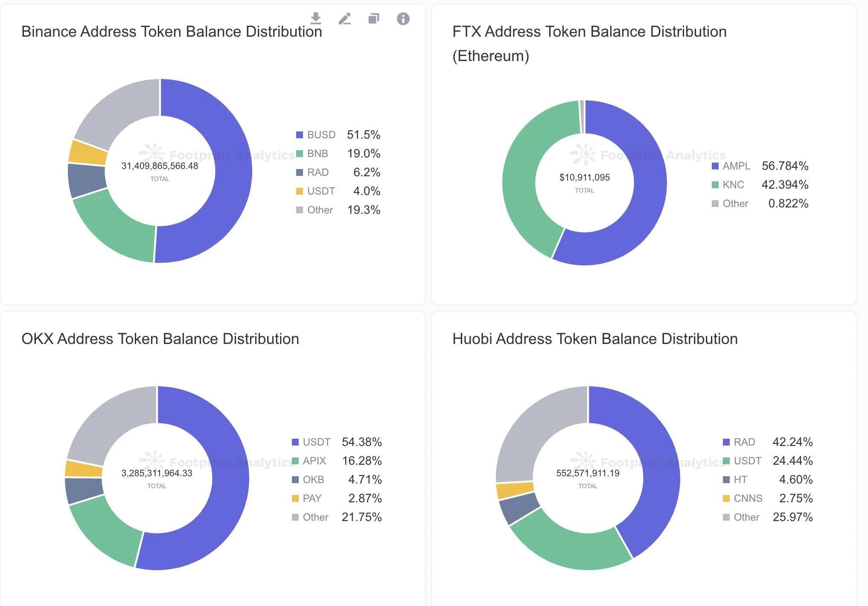Screen dimensions: 868x606
Task: Open FTX Address Token Balance Distribution title
Action: click(589, 32)
